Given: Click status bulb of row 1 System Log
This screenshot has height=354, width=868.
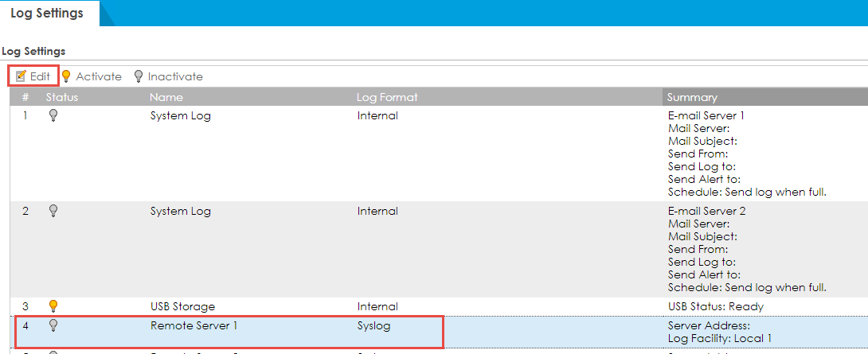Looking at the screenshot, I should click(53, 115).
